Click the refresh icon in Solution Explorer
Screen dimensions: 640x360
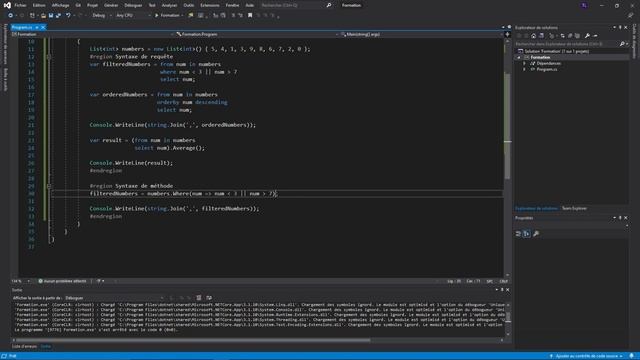[570, 36]
